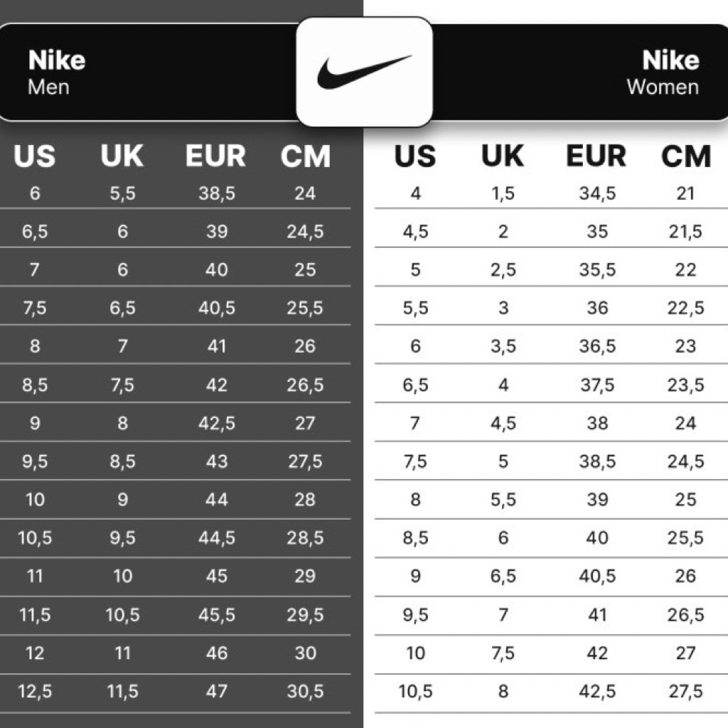Select the Nike Men header tab
The height and width of the screenshot is (728, 728).
click(57, 73)
